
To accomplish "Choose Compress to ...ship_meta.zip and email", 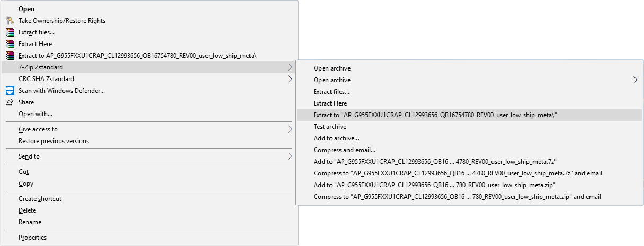I will pyautogui.click(x=469, y=197).
